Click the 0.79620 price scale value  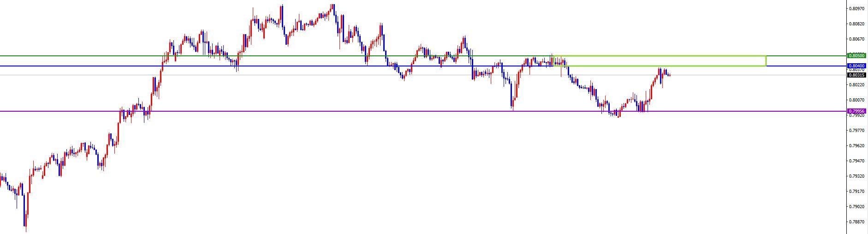[x=856, y=146]
